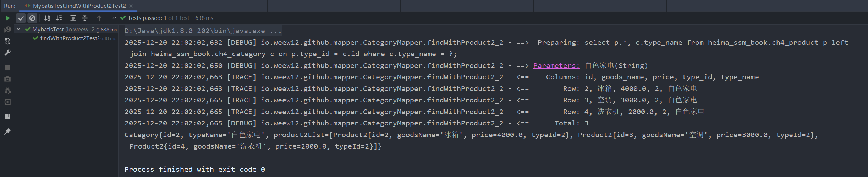Image resolution: width=868 pixels, height=177 pixels.
Task: Click the layout panel icon
Action: (7, 117)
